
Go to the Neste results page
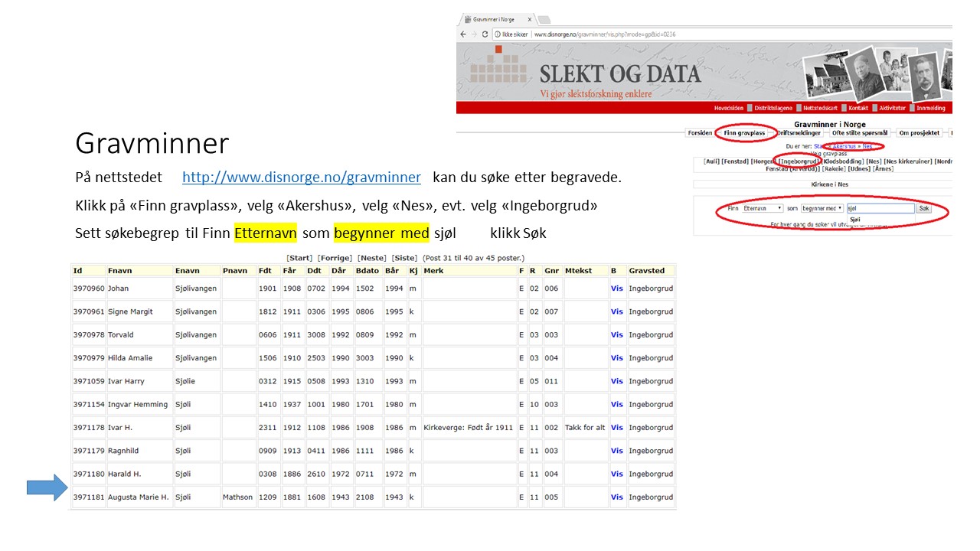pyautogui.click(x=371, y=258)
